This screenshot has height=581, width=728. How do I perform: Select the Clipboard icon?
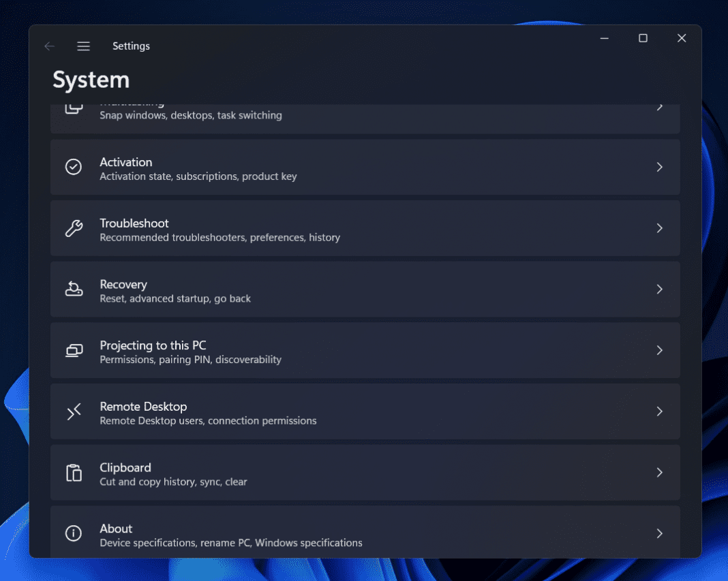[x=74, y=472]
